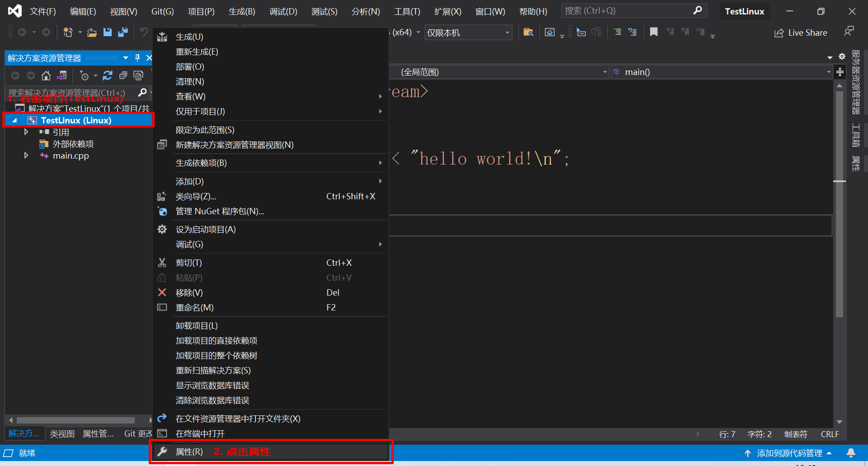Click the notifications bell in the status bar

pyautogui.click(x=852, y=453)
